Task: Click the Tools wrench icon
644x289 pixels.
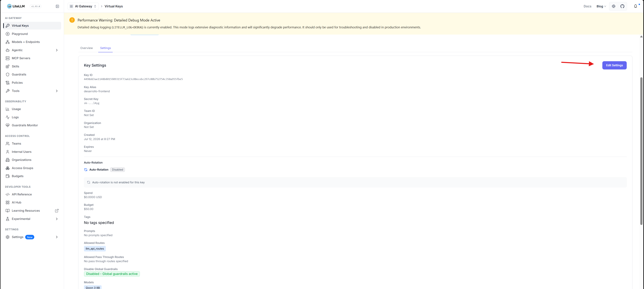Action: pos(8,91)
